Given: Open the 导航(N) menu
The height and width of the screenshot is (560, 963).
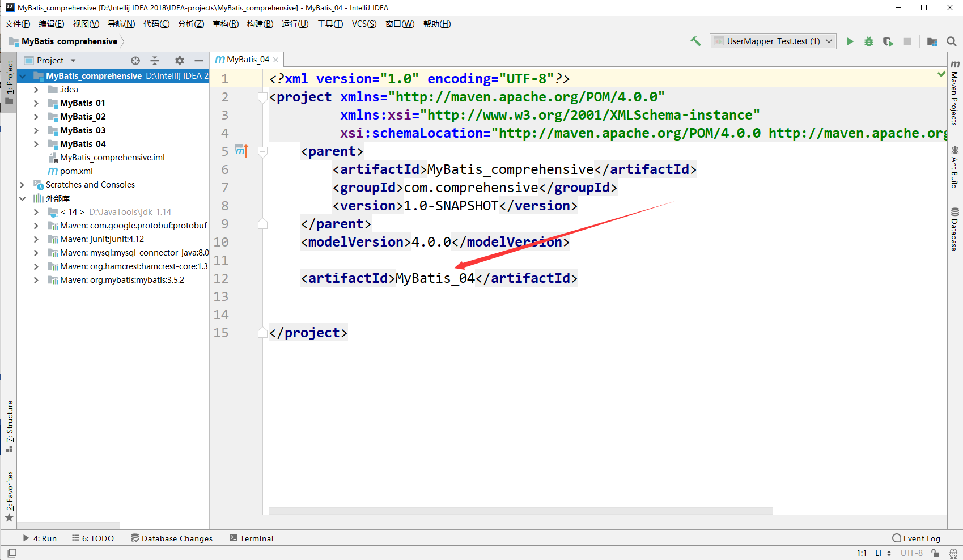Looking at the screenshot, I should click(121, 24).
